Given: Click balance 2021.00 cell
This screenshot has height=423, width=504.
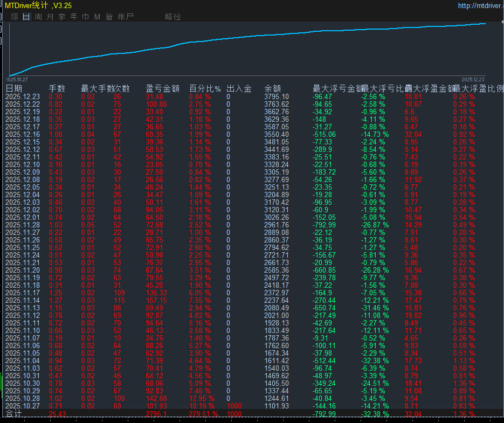Looking at the screenshot, I should (277, 316).
